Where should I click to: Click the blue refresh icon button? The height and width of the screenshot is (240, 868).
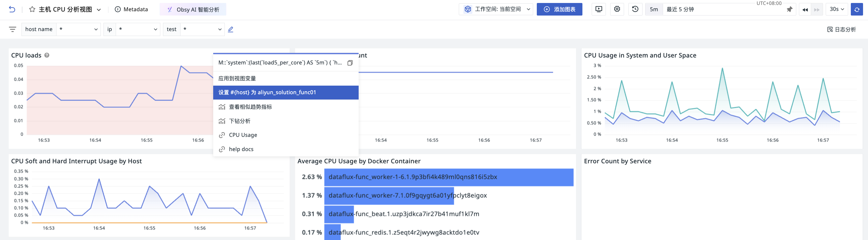[x=856, y=10]
